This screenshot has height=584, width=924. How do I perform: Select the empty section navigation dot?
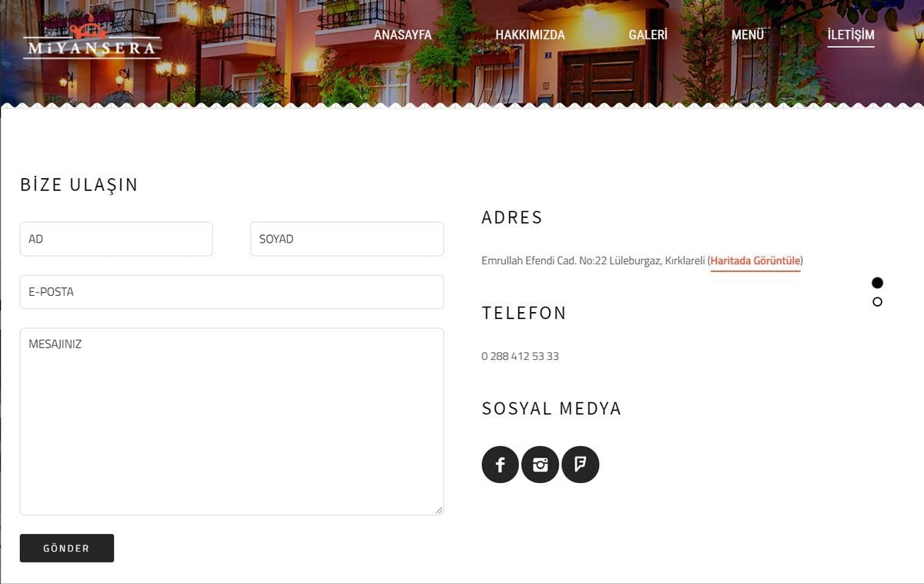(877, 302)
